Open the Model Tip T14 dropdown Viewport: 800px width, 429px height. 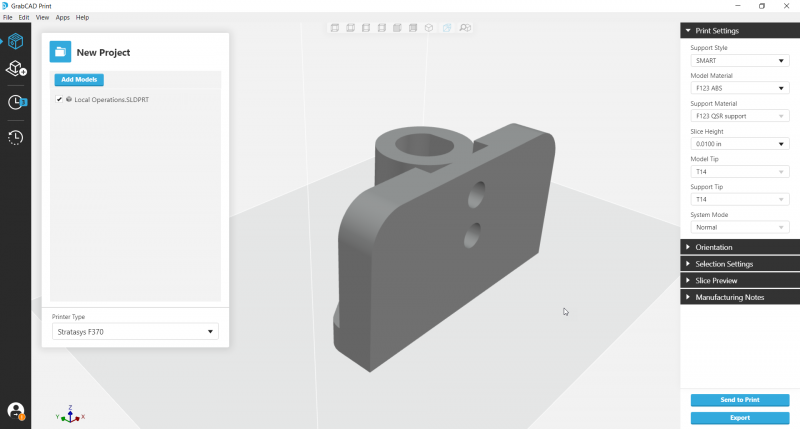740,172
